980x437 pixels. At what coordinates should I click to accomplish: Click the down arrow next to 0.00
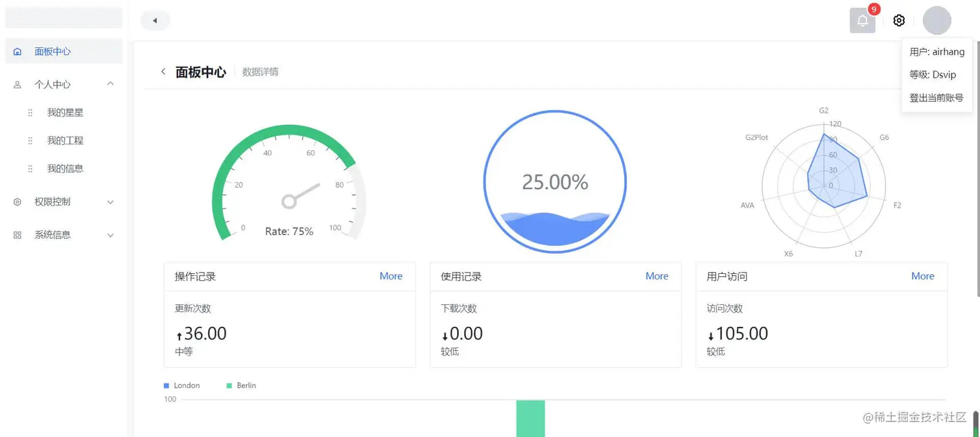click(x=445, y=336)
